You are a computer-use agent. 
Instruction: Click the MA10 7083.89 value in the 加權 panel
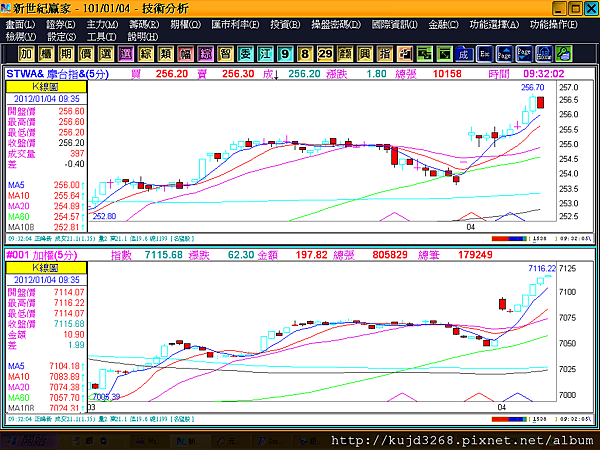[x=64, y=377]
